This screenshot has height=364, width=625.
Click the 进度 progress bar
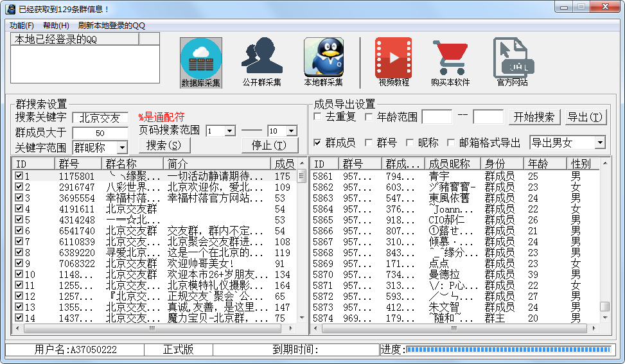tap(508, 350)
